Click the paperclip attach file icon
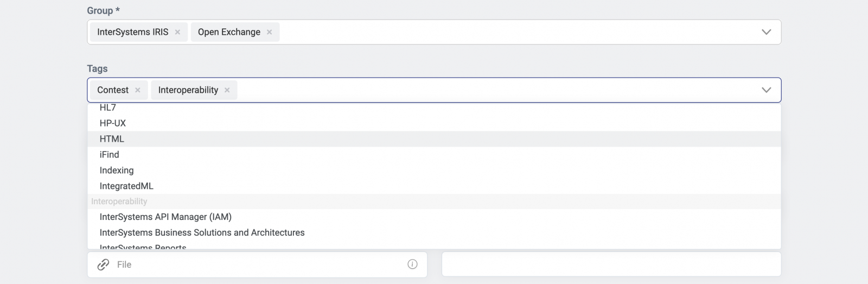Screen dimensions: 868x284 pos(103,264)
